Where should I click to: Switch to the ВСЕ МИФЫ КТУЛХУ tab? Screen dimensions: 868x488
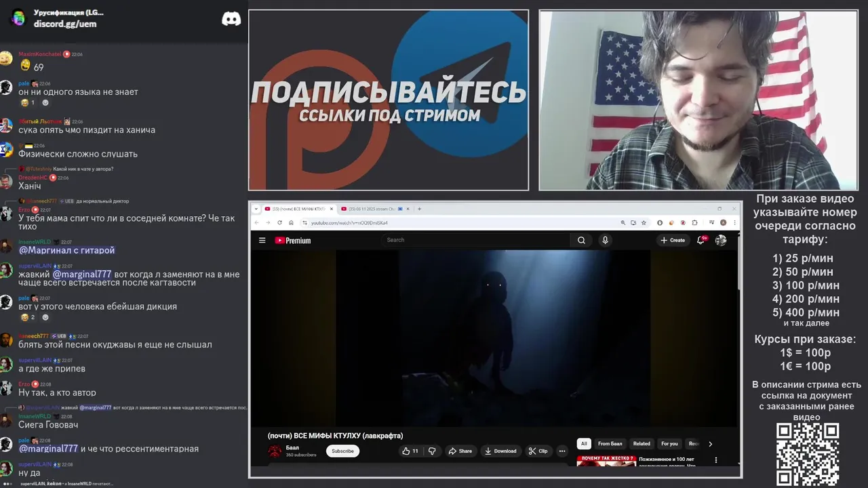click(x=298, y=209)
